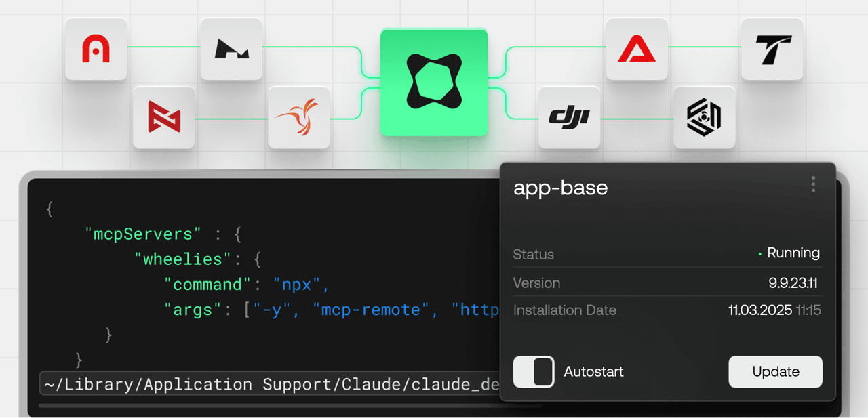Click the Autostart label text
Image resolution: width=868 pixels, height=418 pixels.
[x=593, y=372]
